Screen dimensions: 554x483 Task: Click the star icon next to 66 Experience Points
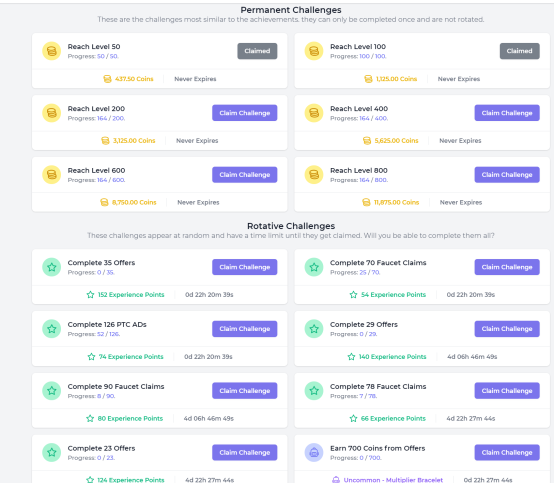(353, 419)
